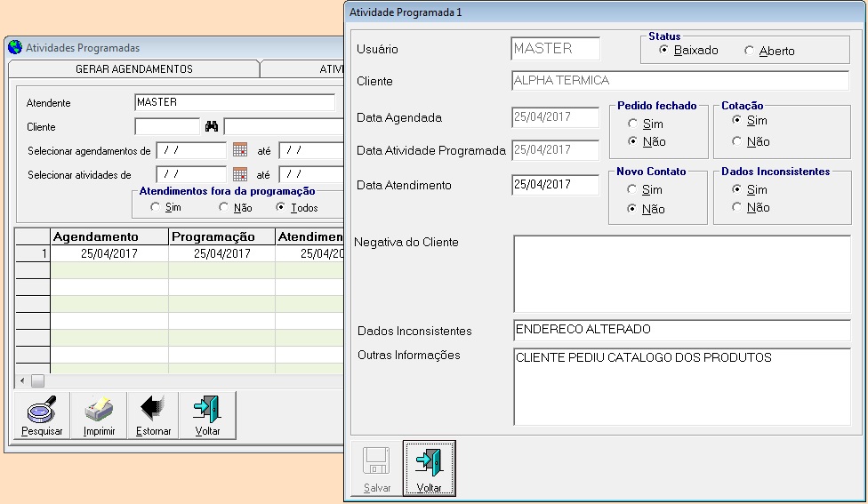Click the Pesquisar magnifier icon button
Screen dimensions: 868x504
click(43, 415)
